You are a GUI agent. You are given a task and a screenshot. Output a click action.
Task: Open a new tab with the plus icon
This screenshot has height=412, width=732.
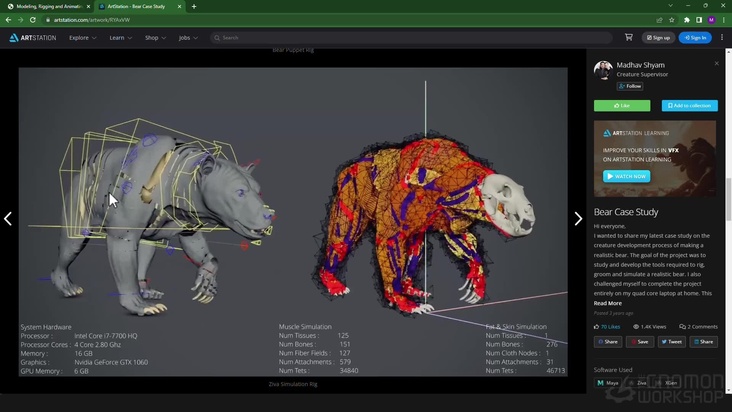[194, 7]
